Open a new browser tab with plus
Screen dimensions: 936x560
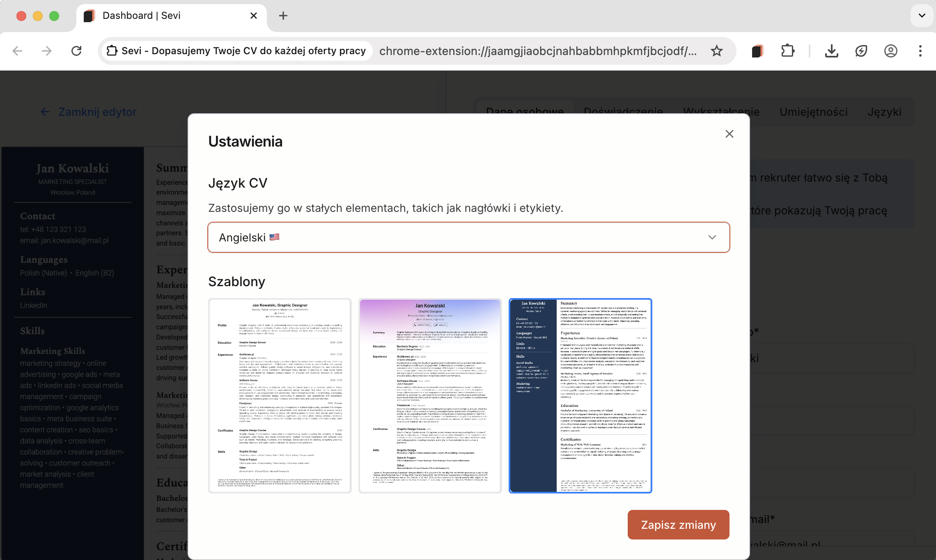coord(283,16)
